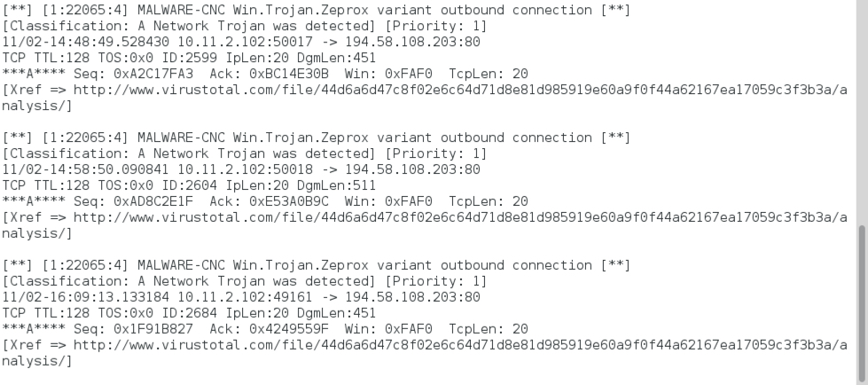Click the Seq value 0xAD8C2E1F
868x385 pixels.
(156, 201)
